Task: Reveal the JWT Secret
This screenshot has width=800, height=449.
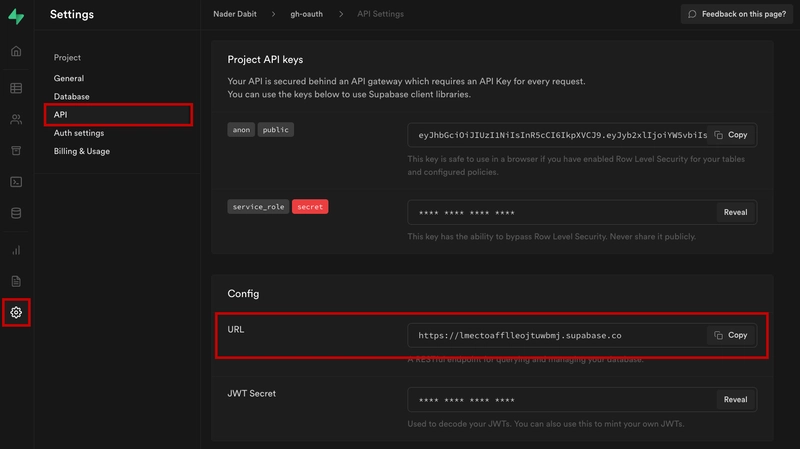Action: (x=735, y=400)
